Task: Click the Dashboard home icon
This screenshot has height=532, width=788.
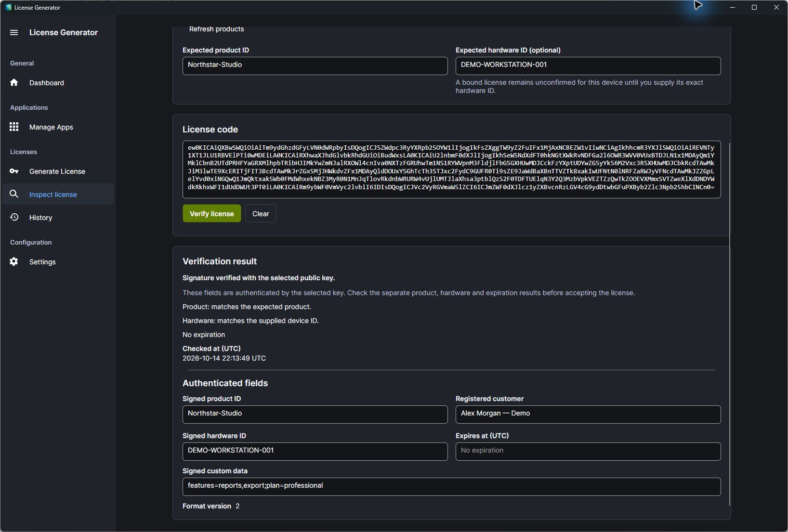Action: coord(14,82)
